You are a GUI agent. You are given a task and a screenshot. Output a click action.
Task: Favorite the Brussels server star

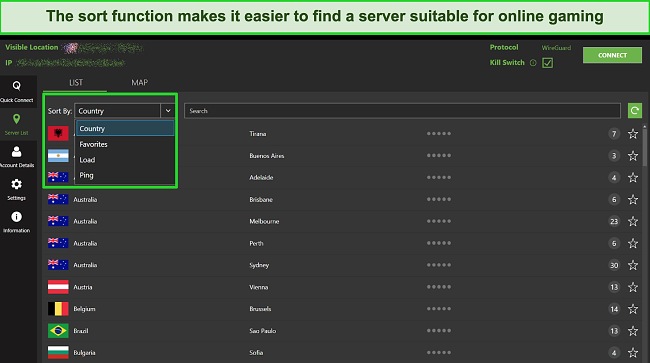(x=633, y=309)
